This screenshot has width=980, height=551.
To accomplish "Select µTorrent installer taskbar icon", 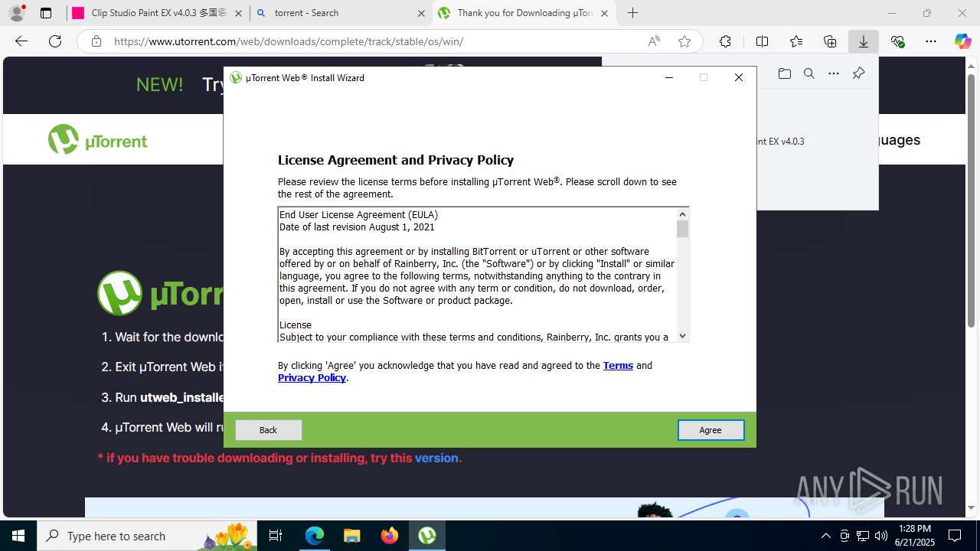I will [x=426, y=536].
